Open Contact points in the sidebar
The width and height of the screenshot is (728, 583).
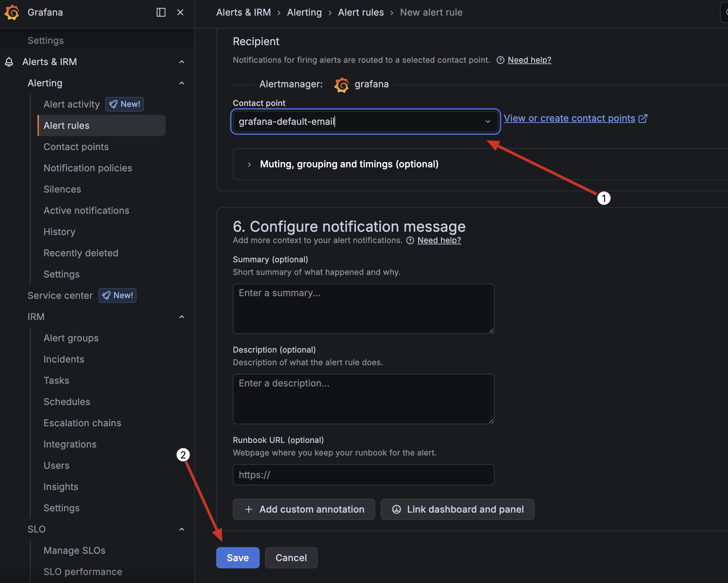click(76, 147)
